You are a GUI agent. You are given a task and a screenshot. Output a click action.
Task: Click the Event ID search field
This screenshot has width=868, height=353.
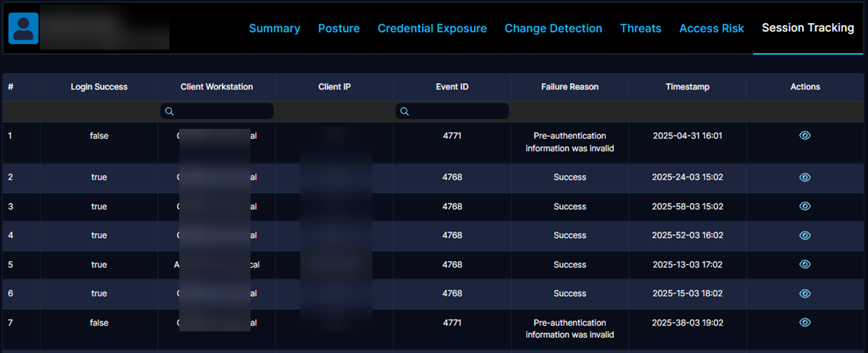coord(456,111)
